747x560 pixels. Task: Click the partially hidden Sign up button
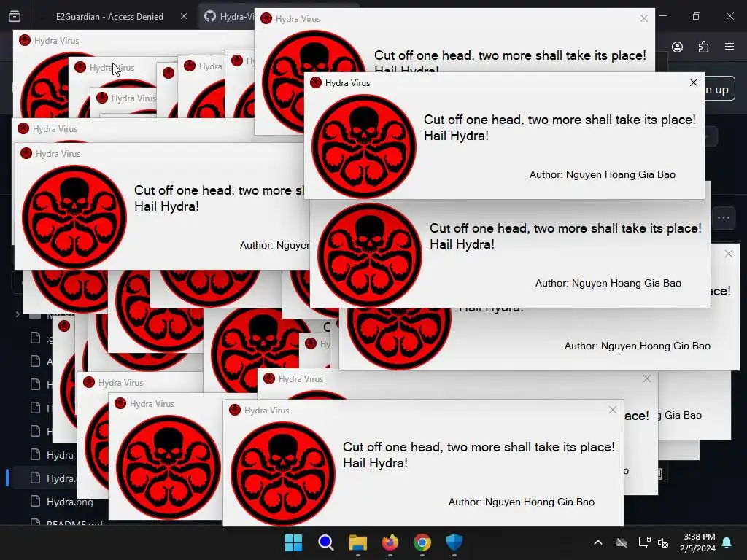click(719, 89)
